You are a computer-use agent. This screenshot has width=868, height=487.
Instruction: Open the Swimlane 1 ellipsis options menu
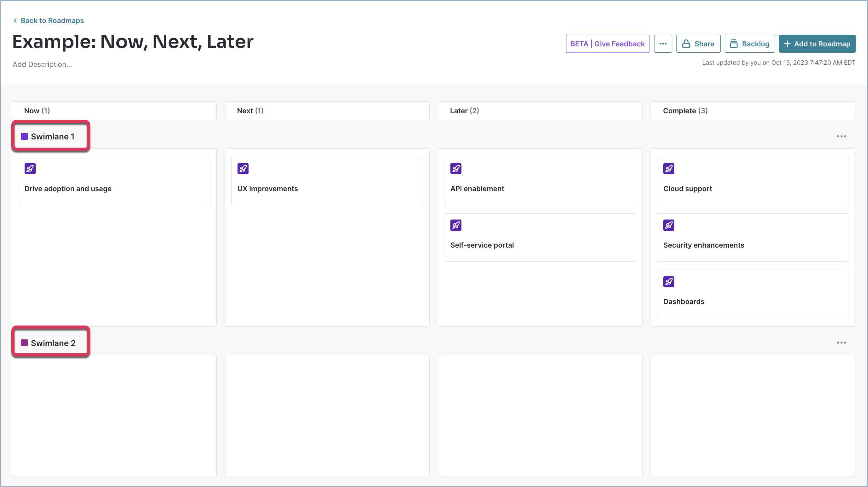click(x=841, y=137)
